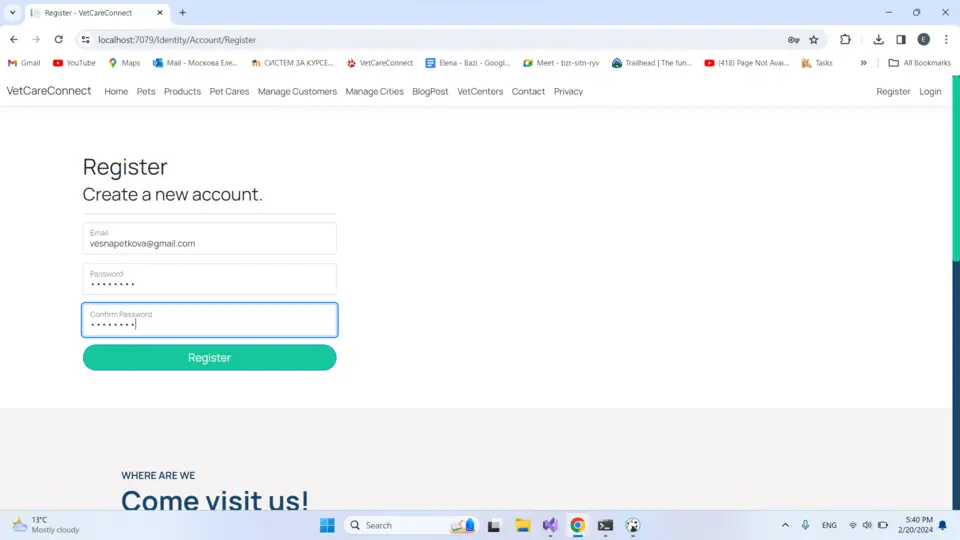The image size is (960, 540).
Task: Click the green Register button
Action: (209, 358)
